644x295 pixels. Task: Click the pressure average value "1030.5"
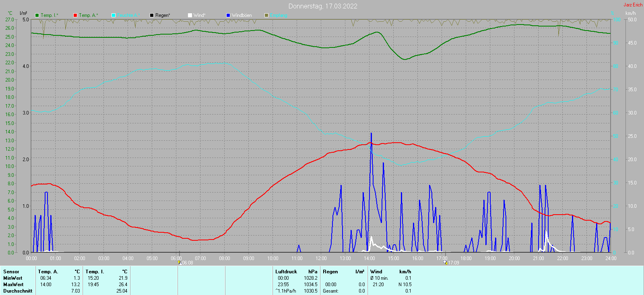(x=311, y=291)
